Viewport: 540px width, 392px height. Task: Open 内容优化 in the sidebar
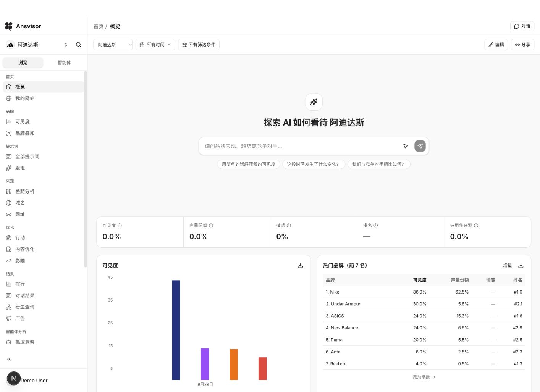[44, 249]
